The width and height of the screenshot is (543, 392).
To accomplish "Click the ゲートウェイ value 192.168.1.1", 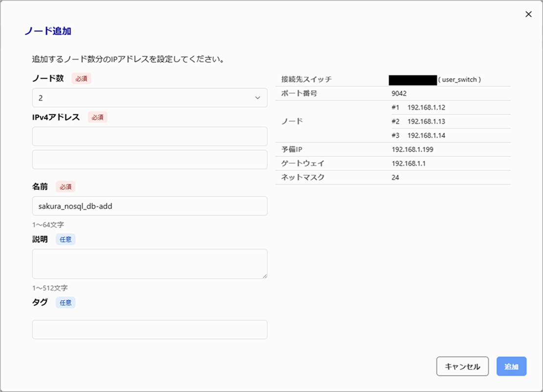I will 408,164.
